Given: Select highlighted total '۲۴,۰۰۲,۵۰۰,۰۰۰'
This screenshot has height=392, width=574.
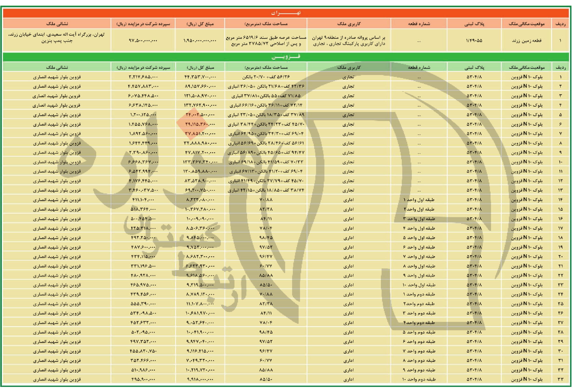Looking at the screenshot, I should pyautogui.click(x=200, y=115).
